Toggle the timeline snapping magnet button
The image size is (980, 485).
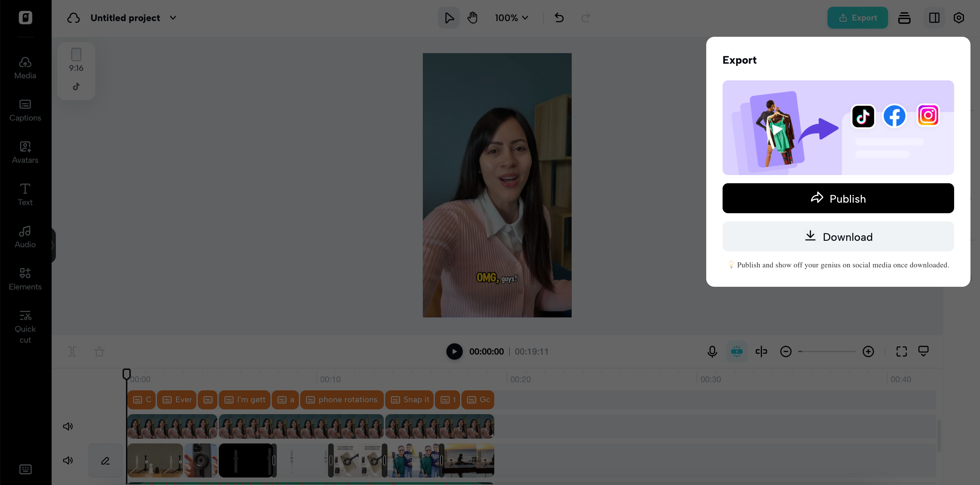(x=737, y=351)
